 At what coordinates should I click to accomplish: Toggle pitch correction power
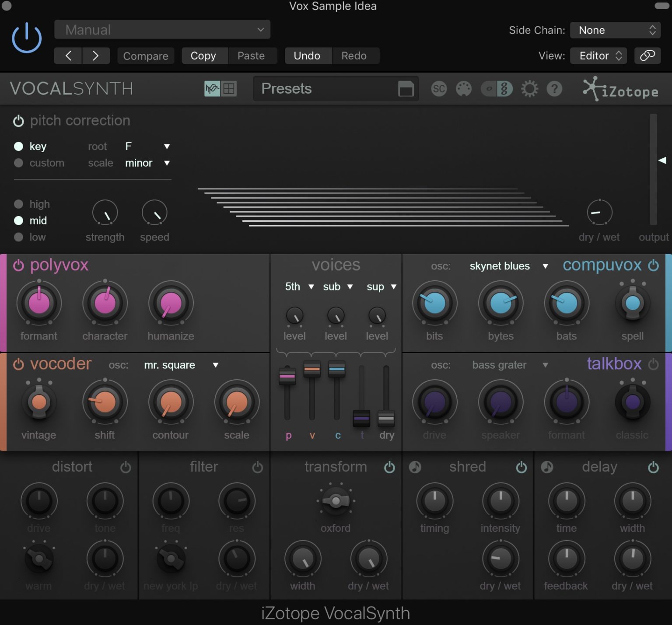coord(18,121)
